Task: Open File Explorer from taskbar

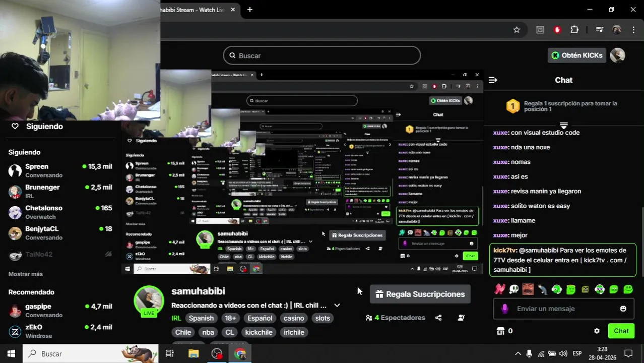Action: pyautogui.click(x=194, y=353)
